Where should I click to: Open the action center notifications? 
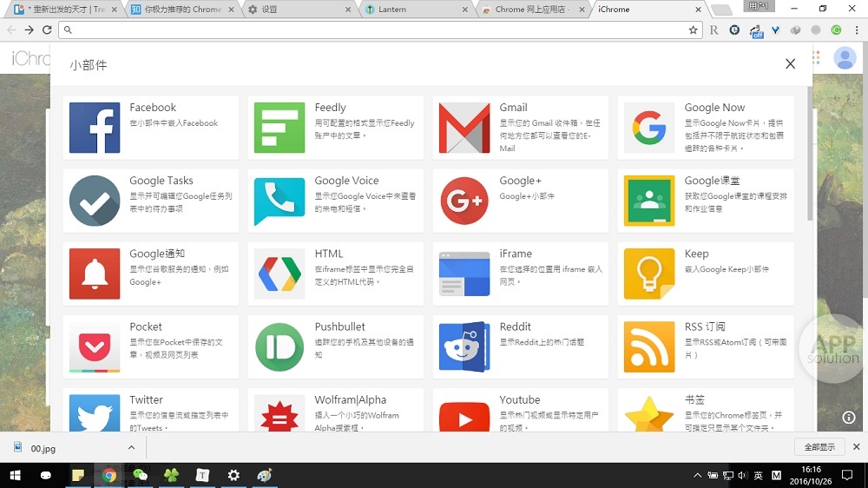[x=847, y=475]
